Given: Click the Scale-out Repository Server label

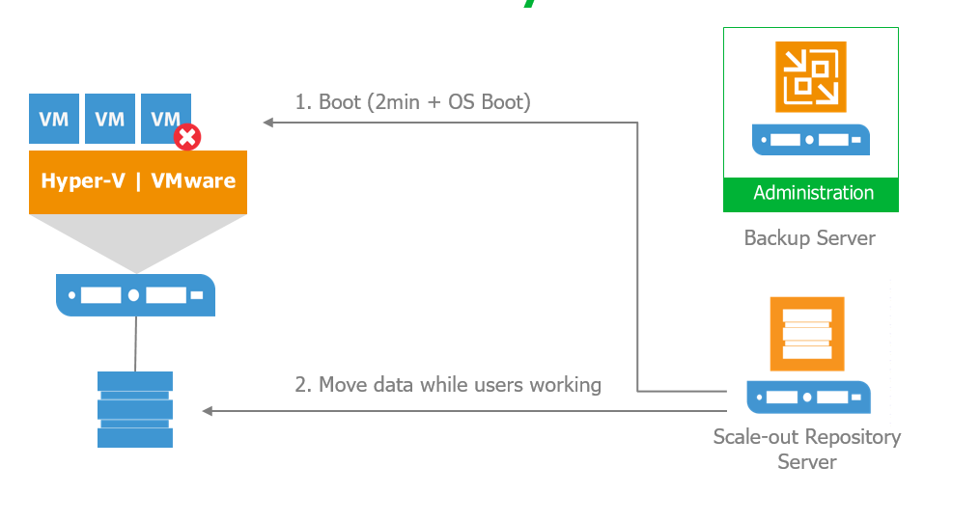Looking at the screenshot, I should (x=807, y=449).
